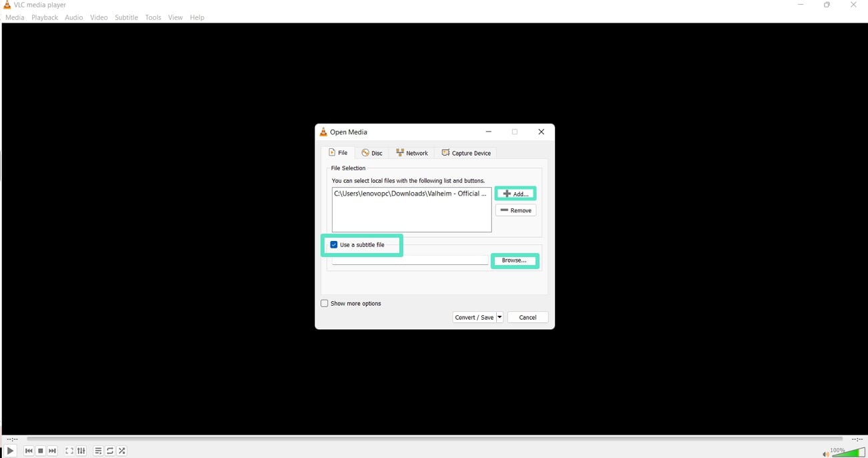Switch to the Capture Device tab

(x=466, y=153)
